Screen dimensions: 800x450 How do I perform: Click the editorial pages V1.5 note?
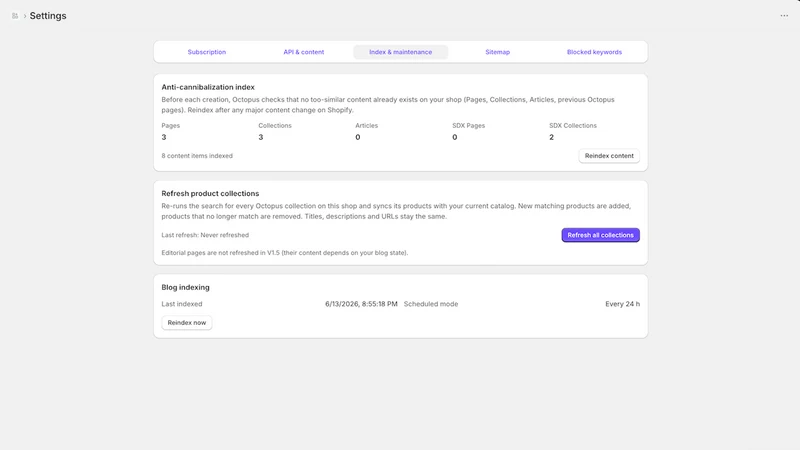(x=285, y=253)
